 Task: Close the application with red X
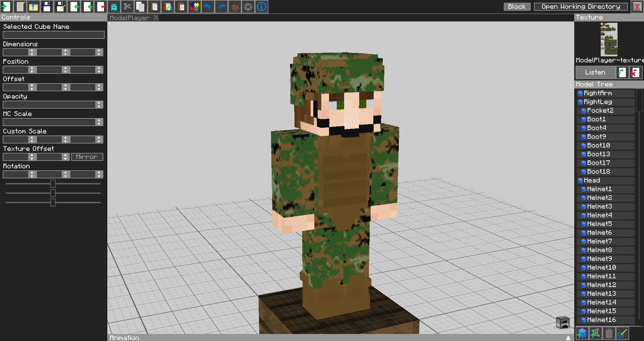tap(637, 6)
